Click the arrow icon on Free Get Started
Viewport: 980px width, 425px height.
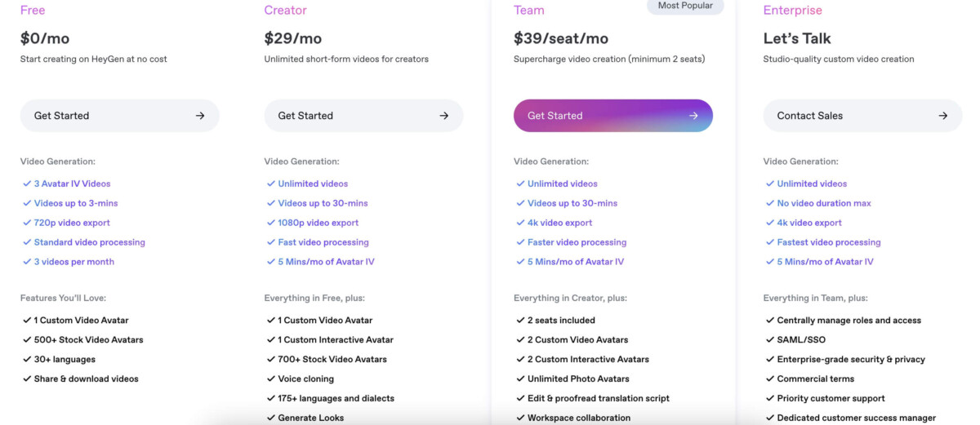click(x=200, y=116)
